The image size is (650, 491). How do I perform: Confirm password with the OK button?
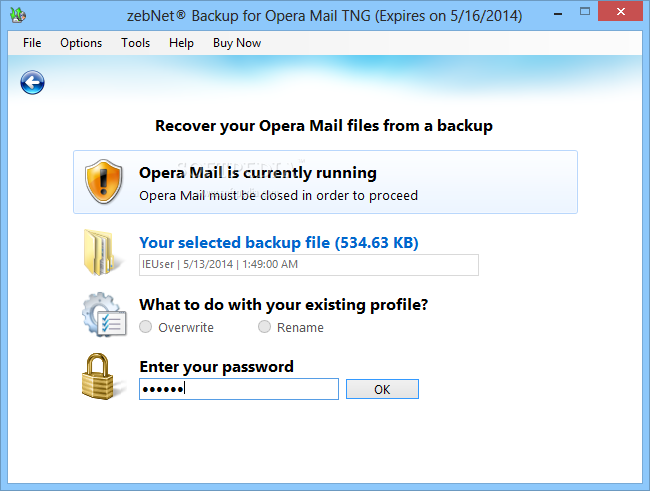click(x=382, y=389)
